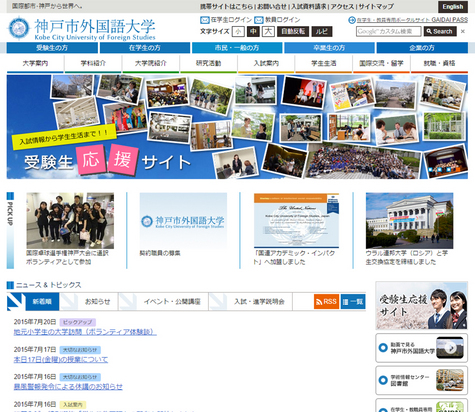
Task: Open the 学科紹介 navigation item
Action: click(x=93, y=63)
